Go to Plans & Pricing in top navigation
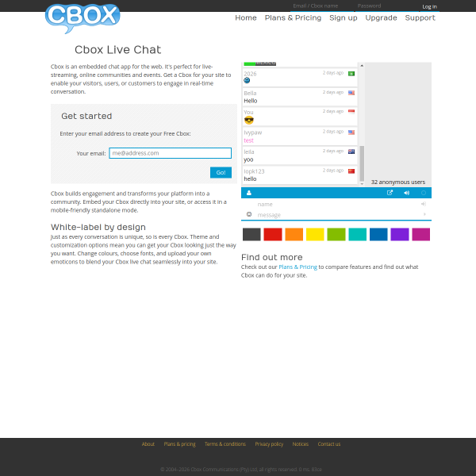The image size is (476, 476). point(293,18)
